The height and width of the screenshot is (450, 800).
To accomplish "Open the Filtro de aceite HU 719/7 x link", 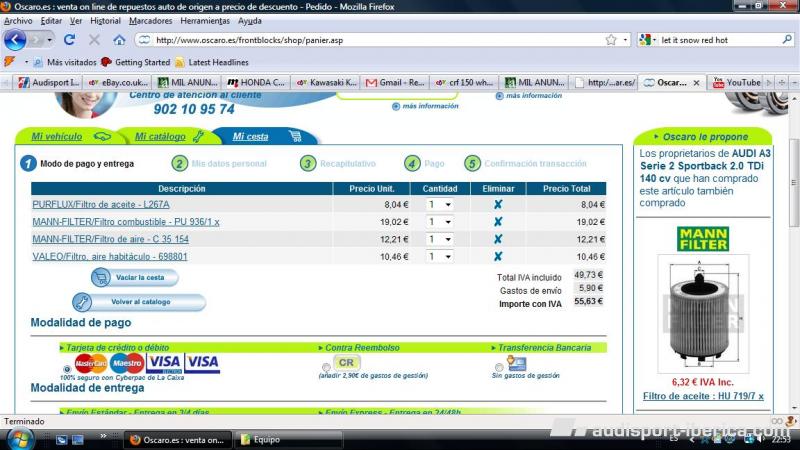I will 703,396.
